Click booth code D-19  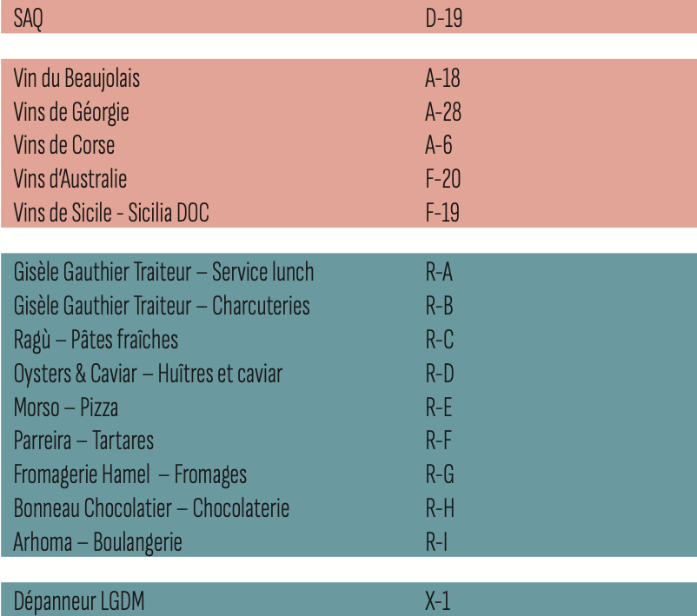coord(443,18)
